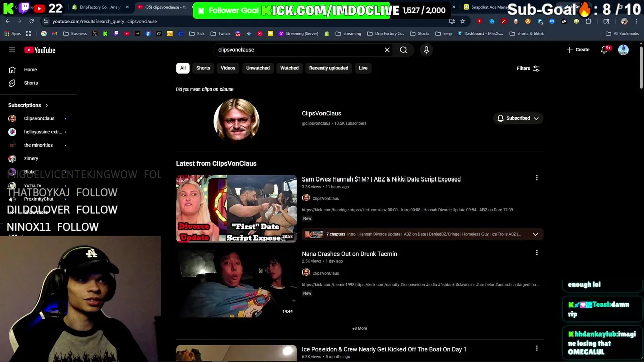Open the Sam Owes Hannah video thumbnail
Screen dimensions: 644x362
click(x=236, y=208)
